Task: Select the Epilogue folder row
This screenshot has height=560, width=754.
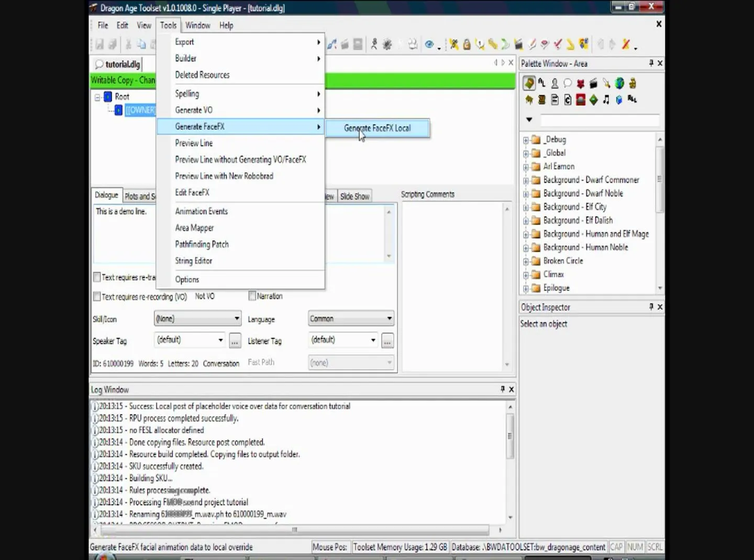Action: pos(556,288)
